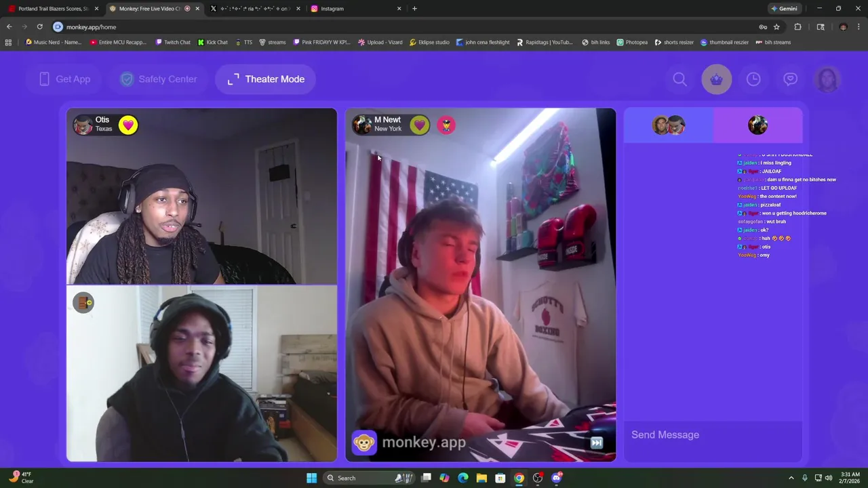Viewport: 868px width, 488px height.
Task: Open the shorts resizer bookmark
Action: (674, 42)
